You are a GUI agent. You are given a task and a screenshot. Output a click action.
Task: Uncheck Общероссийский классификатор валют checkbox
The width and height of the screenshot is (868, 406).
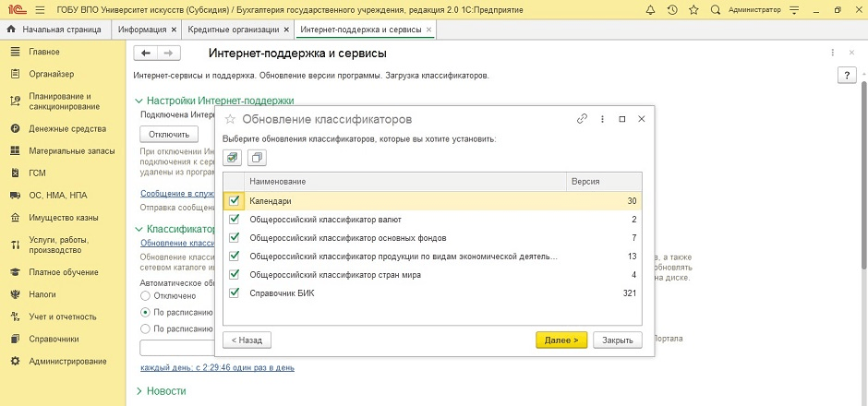[x=234, y=219]
